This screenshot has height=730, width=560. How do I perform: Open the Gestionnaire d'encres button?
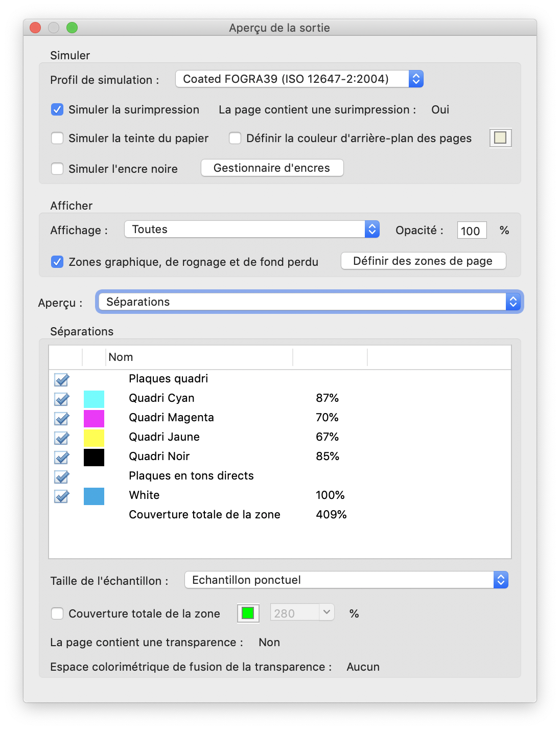(272, 168)
